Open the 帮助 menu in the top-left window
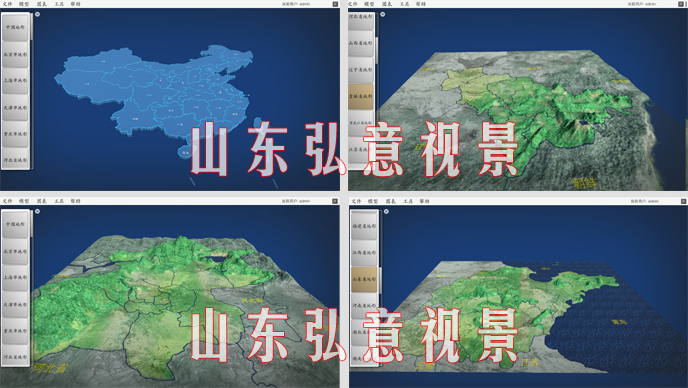The image size is (688, 388). [75, 4]
